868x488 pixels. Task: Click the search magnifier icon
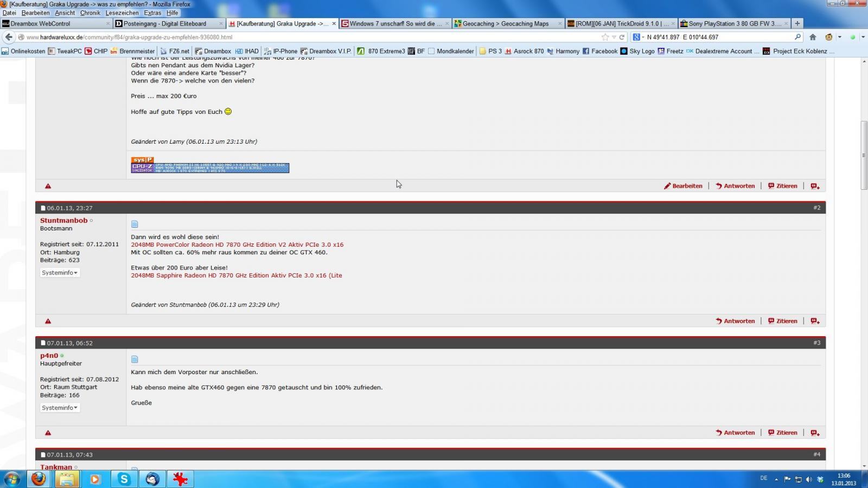tap(797, 37)
